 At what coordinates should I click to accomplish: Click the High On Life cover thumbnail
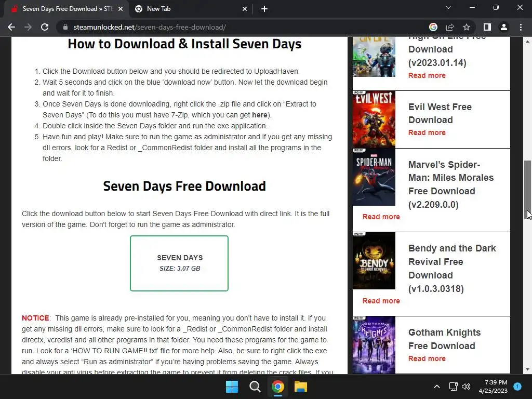click(374, 57)
